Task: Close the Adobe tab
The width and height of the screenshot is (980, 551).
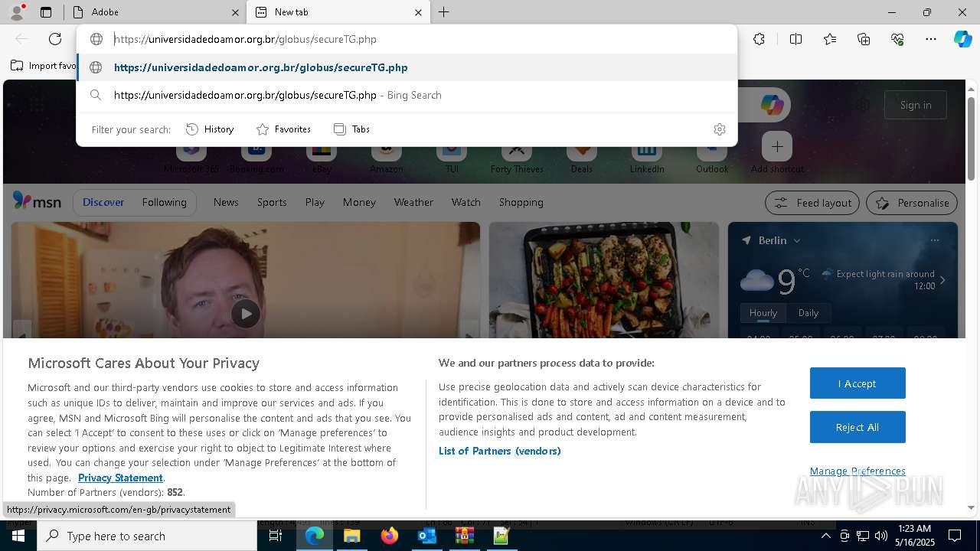Action: pyautogui.click(x=235, y=12)
